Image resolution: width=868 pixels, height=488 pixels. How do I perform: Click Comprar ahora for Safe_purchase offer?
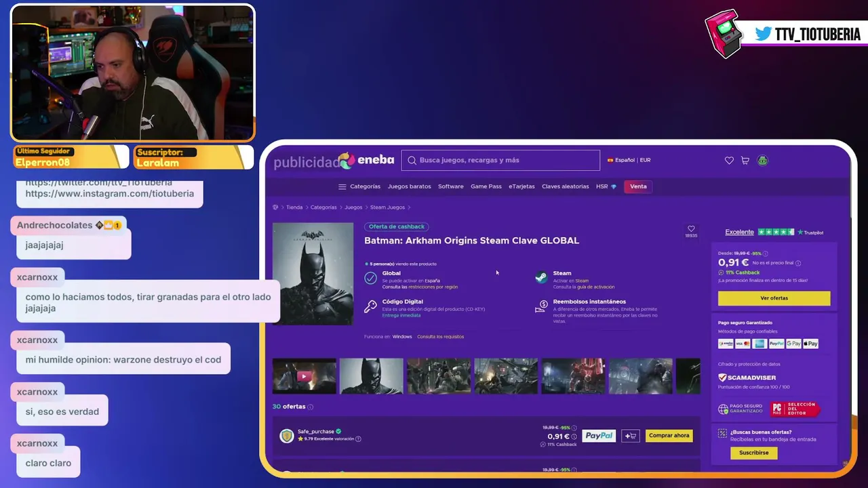(669, 436)
